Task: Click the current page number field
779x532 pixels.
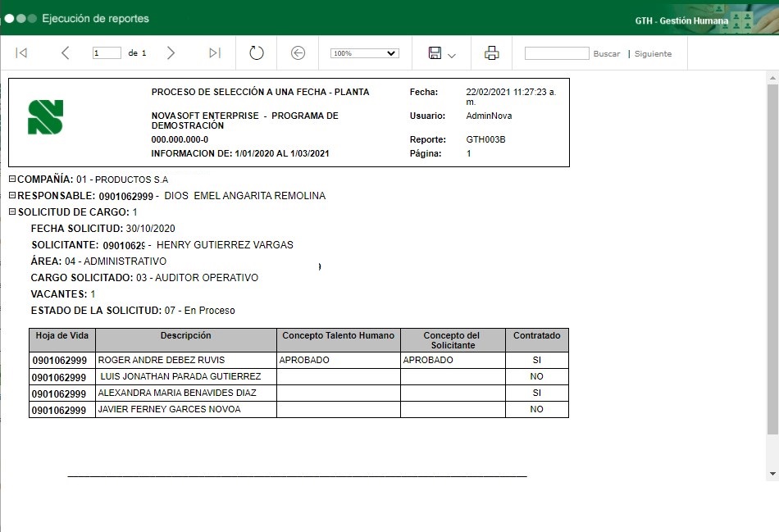Action: click(x=107, y=53)
